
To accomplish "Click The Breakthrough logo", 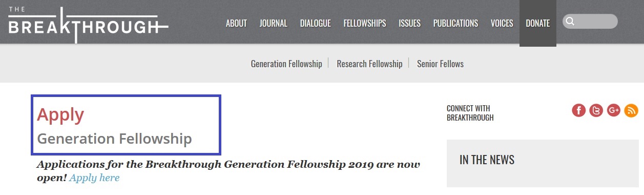I will click(x=88, y=24).
